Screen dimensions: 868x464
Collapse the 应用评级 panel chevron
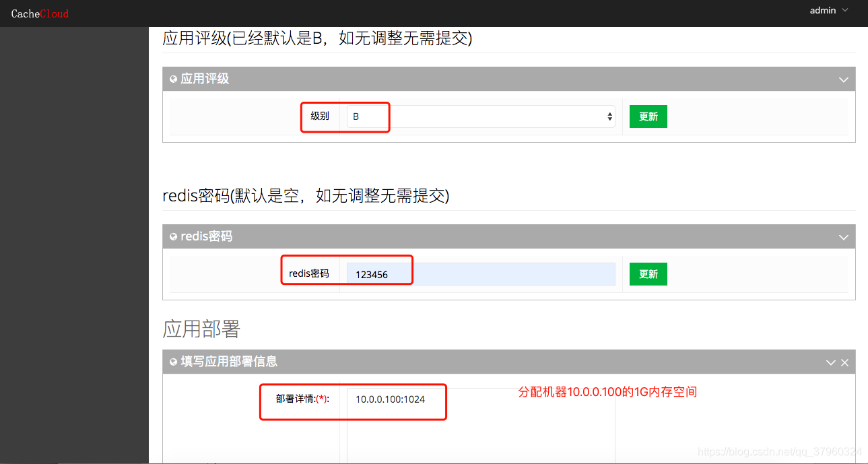click(x=843, y=79)
